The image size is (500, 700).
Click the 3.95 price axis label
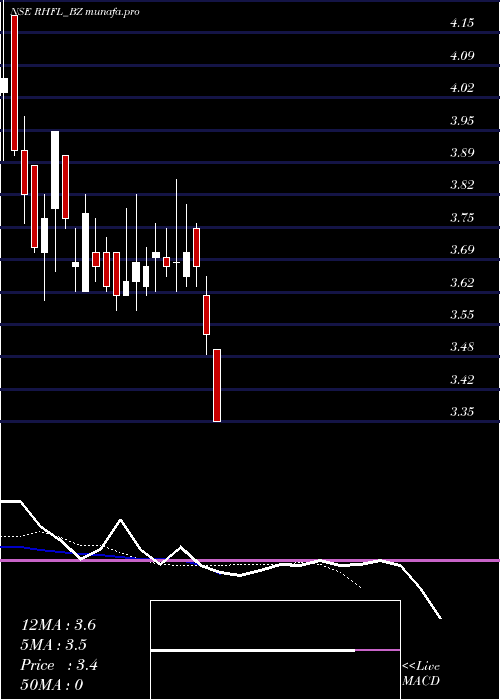pos(462,121)
